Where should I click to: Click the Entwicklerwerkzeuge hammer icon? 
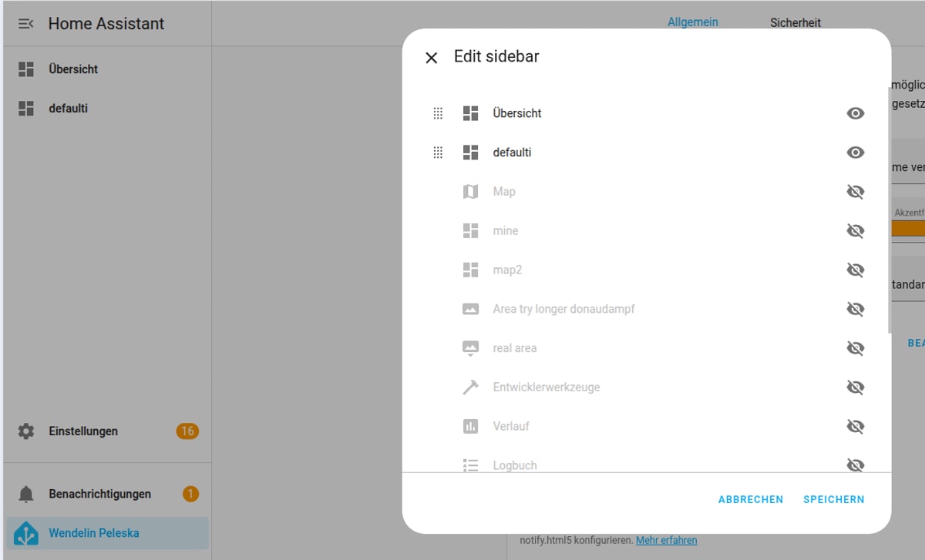pyautogui.click(x=470, y=387)
